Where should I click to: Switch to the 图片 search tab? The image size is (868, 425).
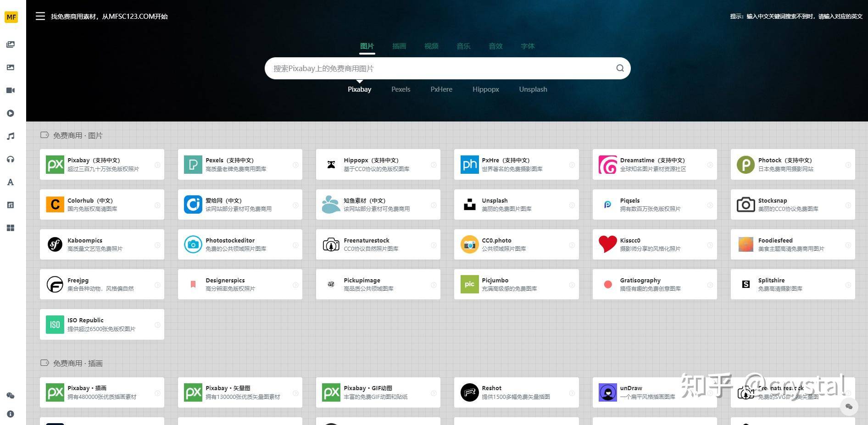coord(367,46)
